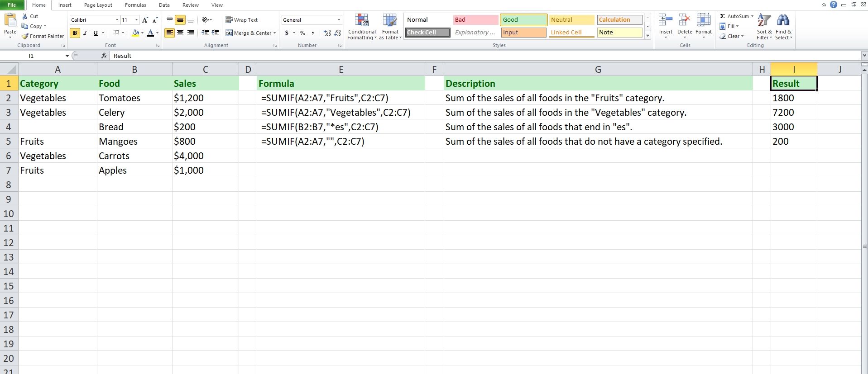868x374 pixels.
Task: Shrink font size with Shrink Font
Action: [155, 20]
